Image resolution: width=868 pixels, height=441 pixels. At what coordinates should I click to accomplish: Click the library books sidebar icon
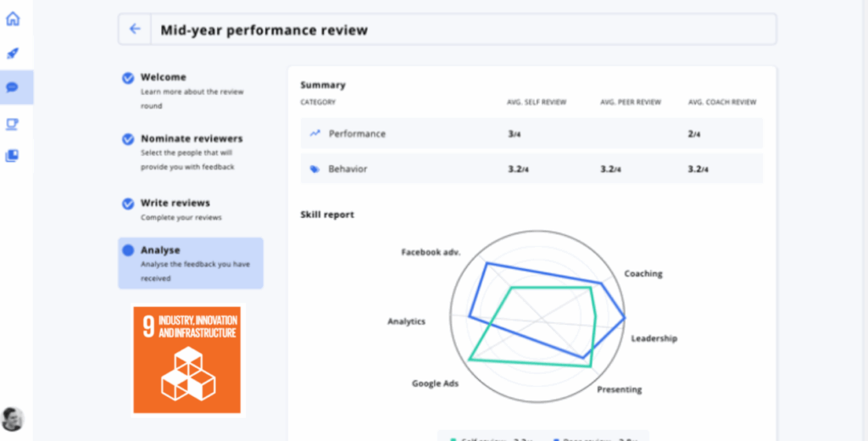point(13,156)
